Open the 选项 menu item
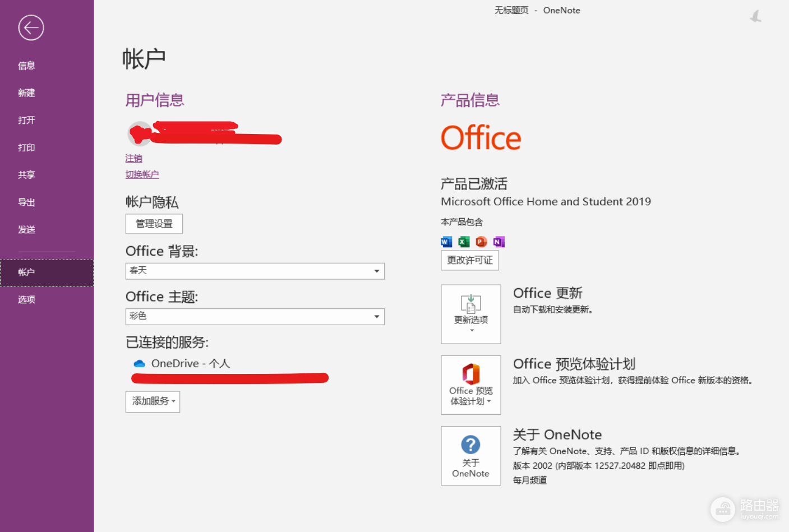Image resolution: width=789 pixels, height=532 pixels. tap(26, 299)
